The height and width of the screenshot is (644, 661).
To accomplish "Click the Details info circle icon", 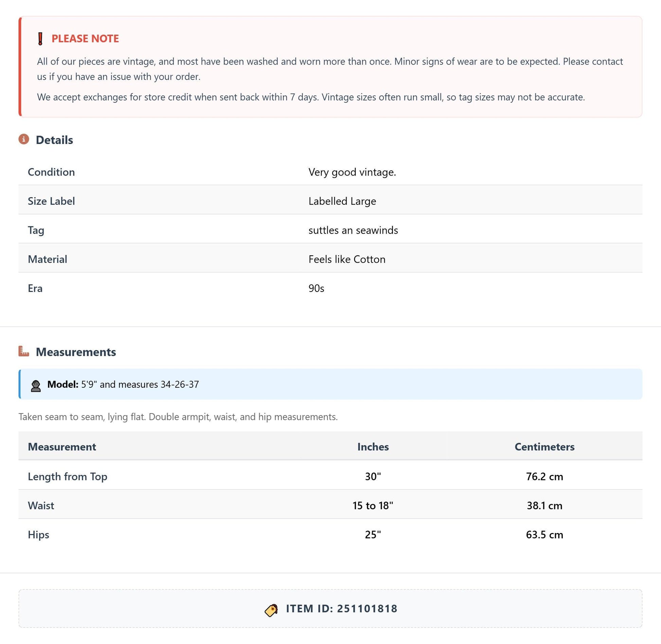I will pyautogui.click(x=24, y=139).
